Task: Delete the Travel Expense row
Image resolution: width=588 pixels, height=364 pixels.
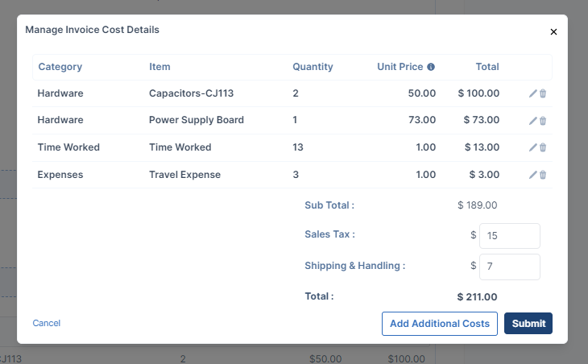Action: tap(543, 175)
